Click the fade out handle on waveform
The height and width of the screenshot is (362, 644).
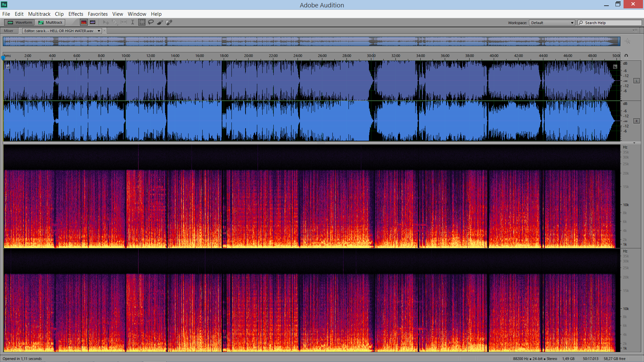click(x=615, y=67)
